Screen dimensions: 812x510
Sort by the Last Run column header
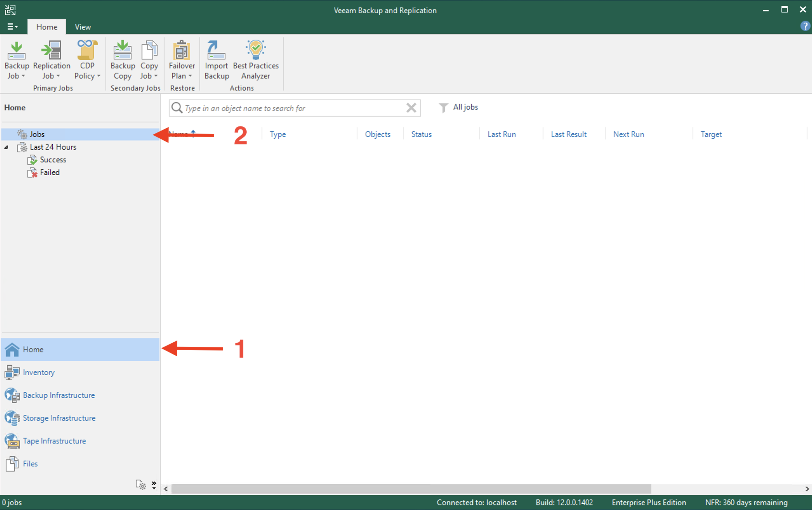click(502, 134)
